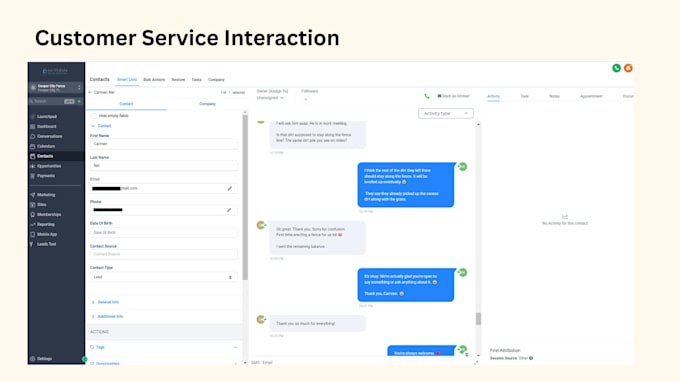Open the Company tab in the top Contacts header

pos(216,80)
